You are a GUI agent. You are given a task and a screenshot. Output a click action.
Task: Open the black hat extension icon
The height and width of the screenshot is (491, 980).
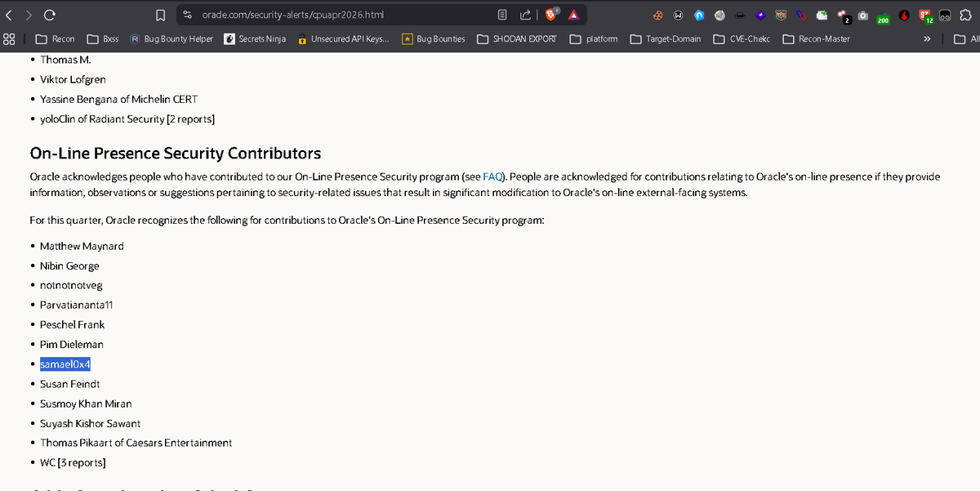(739, 15)
